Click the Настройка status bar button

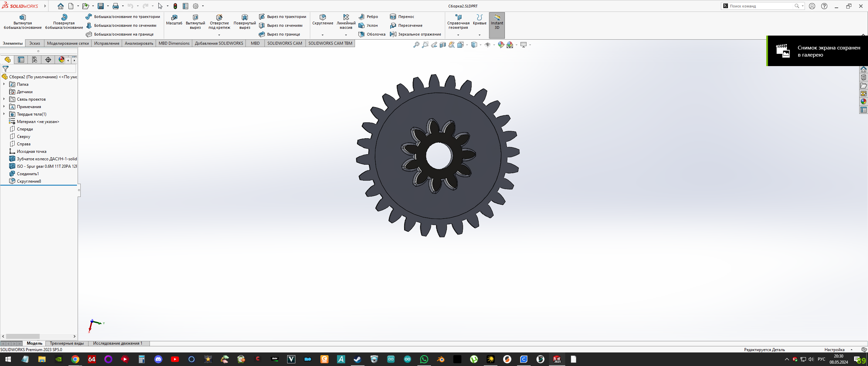pyautogui.click(x=834, y=350)
